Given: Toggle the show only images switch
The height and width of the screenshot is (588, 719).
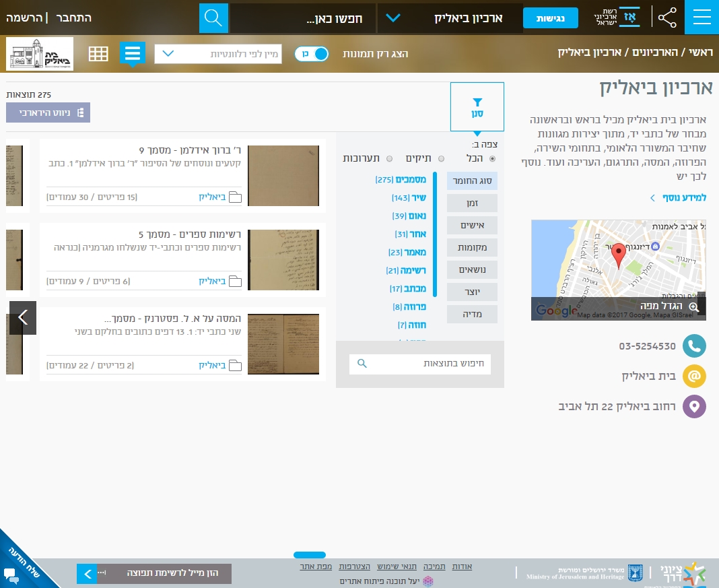Looking at the screenshot, I should pos(312,54).
